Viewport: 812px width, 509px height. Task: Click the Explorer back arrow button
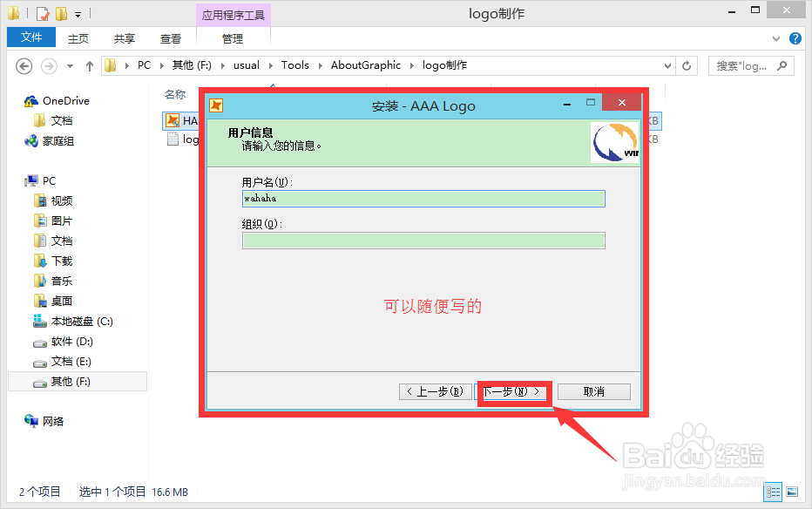tap(24, 66)
